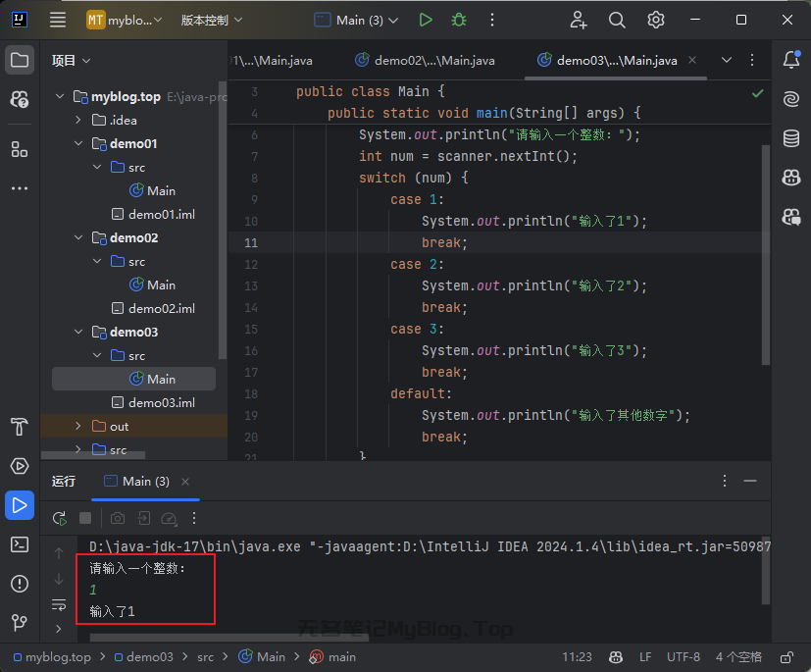The height and width of the screenshot is (672, 811).
Task: Take thread dump camera icon
Action: point(118,518)
